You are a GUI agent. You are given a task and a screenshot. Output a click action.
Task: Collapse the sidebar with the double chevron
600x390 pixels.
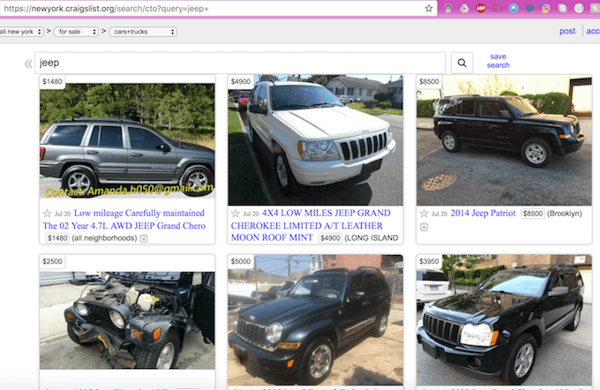(x=28, y=64)
